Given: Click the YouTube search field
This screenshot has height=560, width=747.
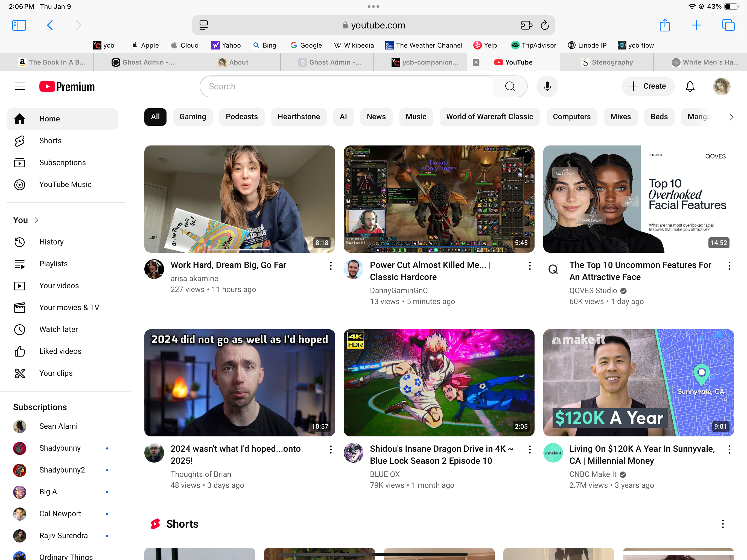Looking at the screenshot, I should pos(346,86).
